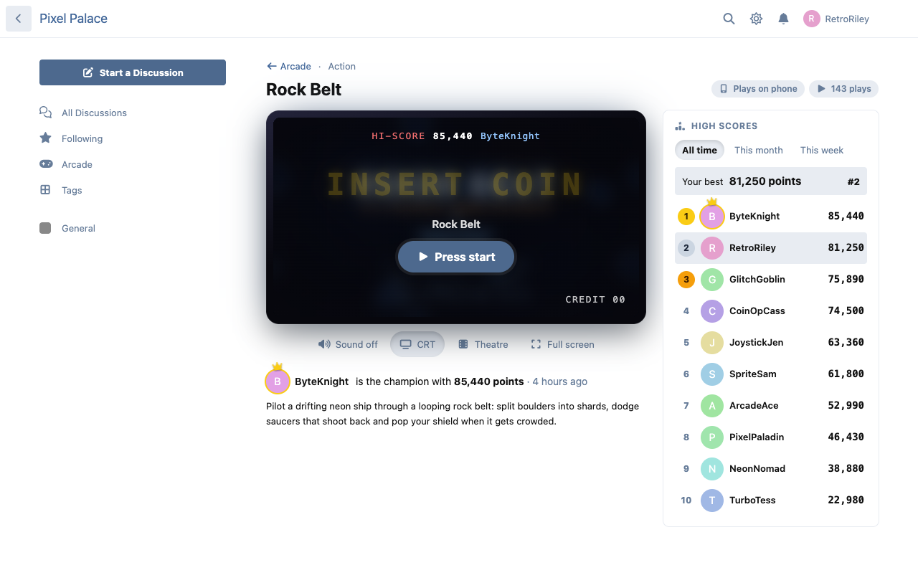Open the RetroRiley user menu
The width and height of the screenshot is (918, 588).
click(836, 19)
